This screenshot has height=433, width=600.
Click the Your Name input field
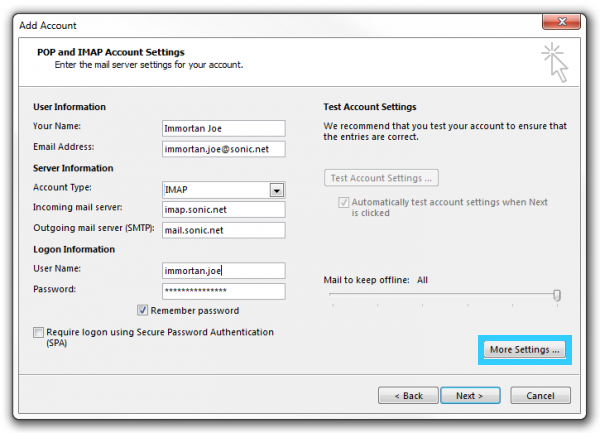pos(223,129)
